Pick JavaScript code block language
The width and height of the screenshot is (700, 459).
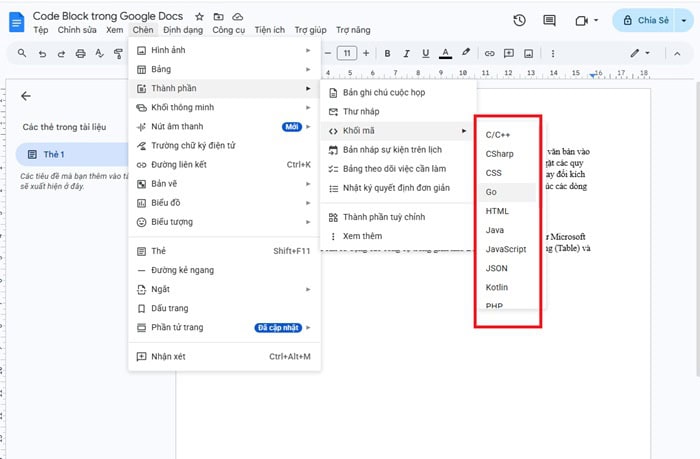[x=507, y=249]
